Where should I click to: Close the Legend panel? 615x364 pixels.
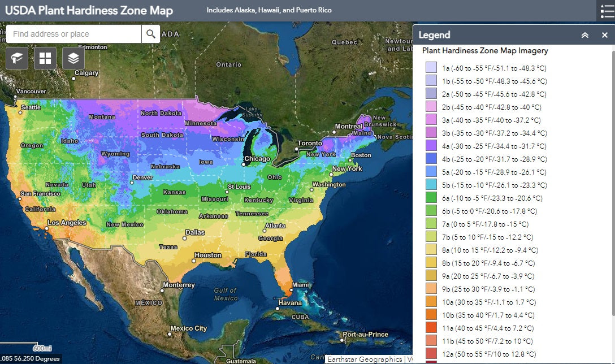[604, 35]
